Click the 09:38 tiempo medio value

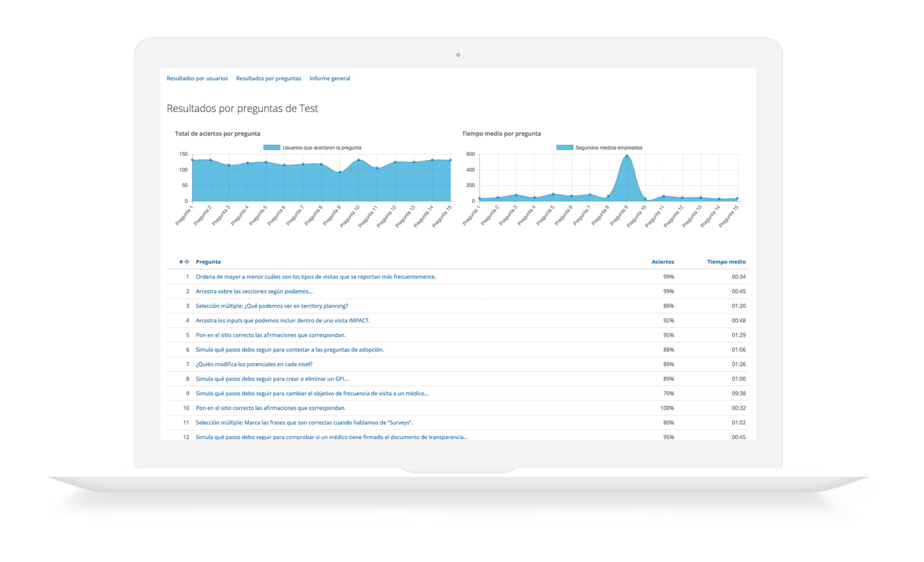tap(739, 394)
